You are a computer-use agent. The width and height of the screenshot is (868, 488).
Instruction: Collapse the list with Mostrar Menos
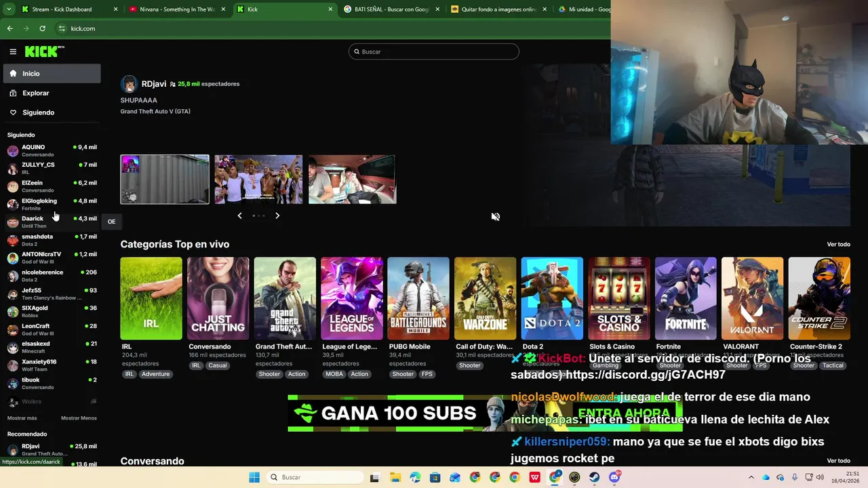coord(79,418)
